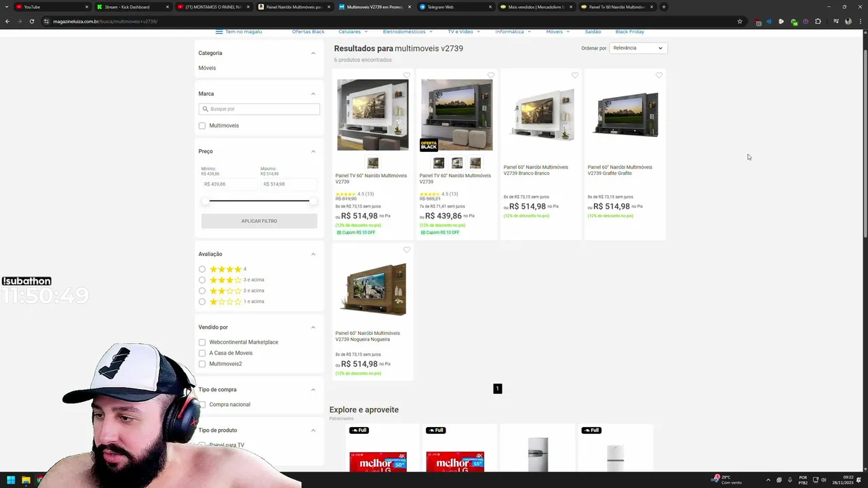Add the Grafite Grafite panel to favorites
Viewport: 868px width, 488px height.
pyautogui.click(x=659, y=75)
